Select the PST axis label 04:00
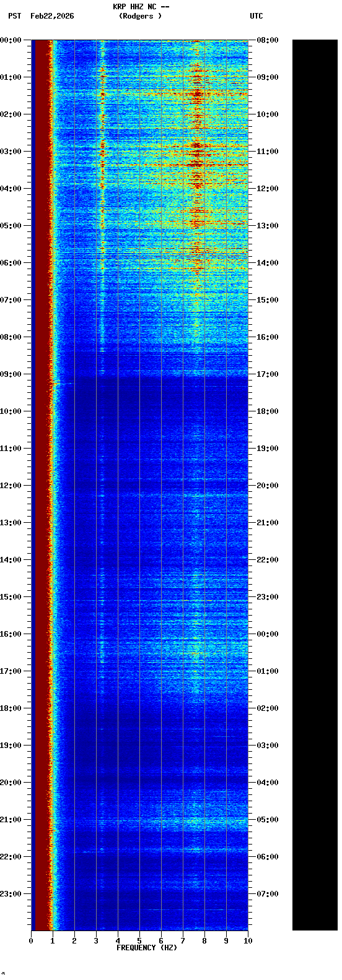Screen dimensions: 342x980 point(11,189)
